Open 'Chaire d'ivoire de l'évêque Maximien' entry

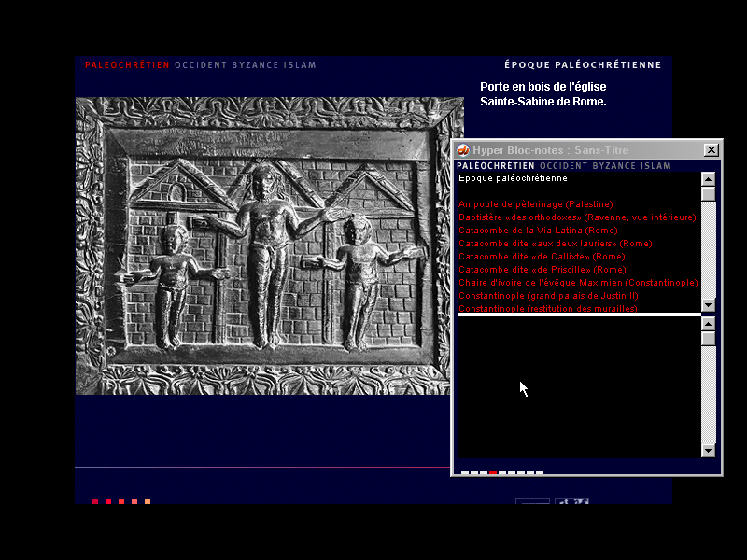(x=578, y=283)
